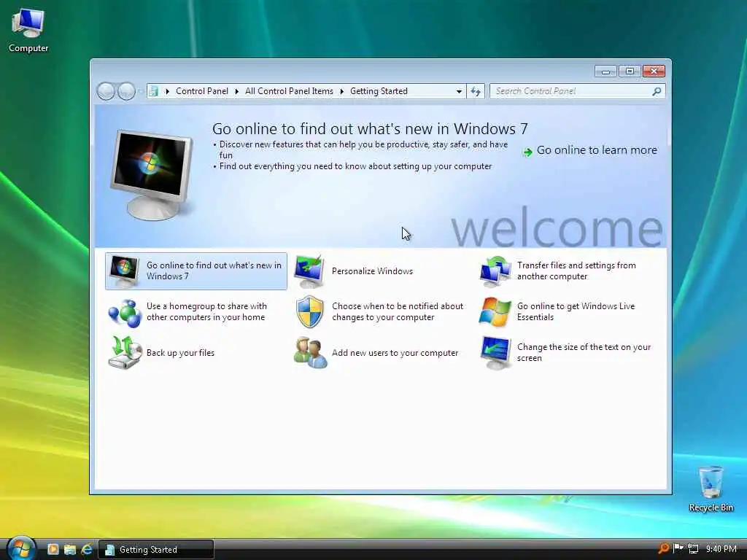Image resolution: width=747 pixels, height=560 pixels.
Task: Open Use a homegroup to share text
Action: 206,311
